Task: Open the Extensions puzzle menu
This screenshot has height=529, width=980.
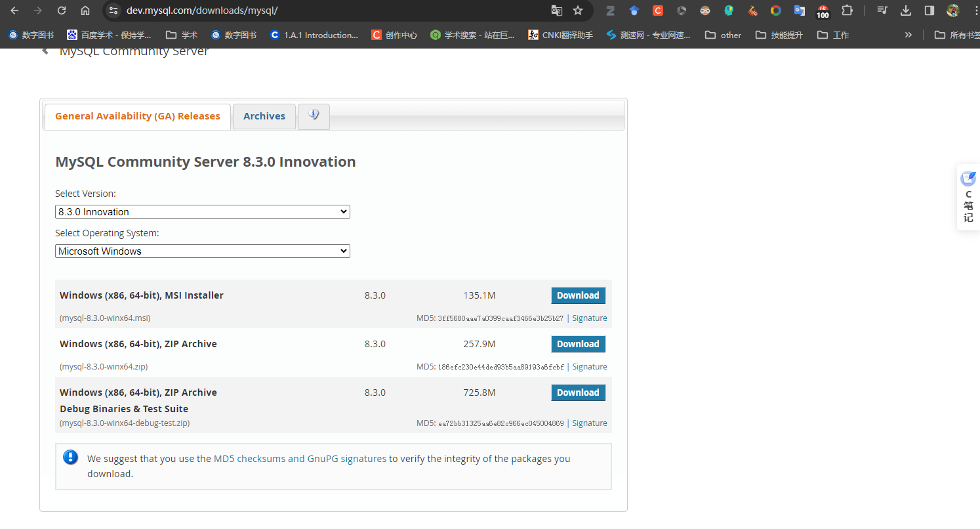Action: click(847, 11)
